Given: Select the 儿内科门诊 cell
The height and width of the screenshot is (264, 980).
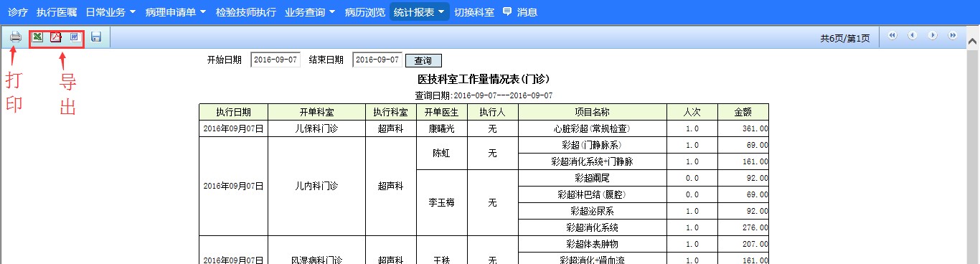Looking at the screenshot, I should [x=316, y=187].
